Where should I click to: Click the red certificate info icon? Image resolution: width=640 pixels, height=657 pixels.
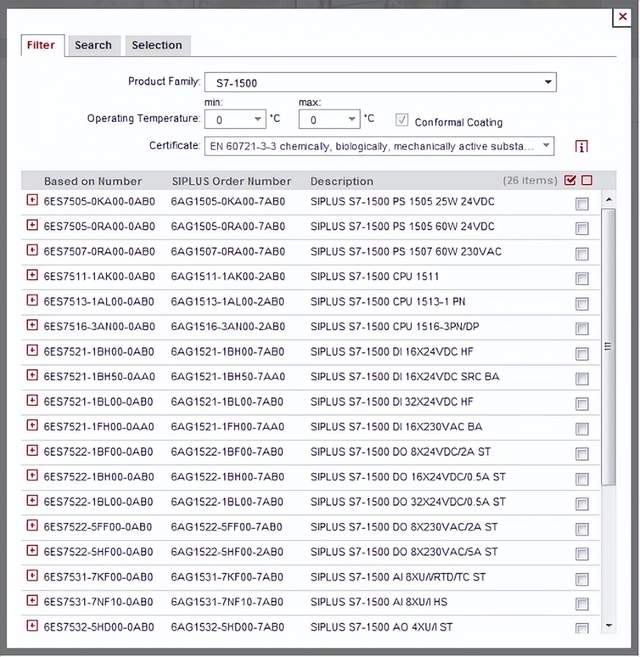pos(582,147)
